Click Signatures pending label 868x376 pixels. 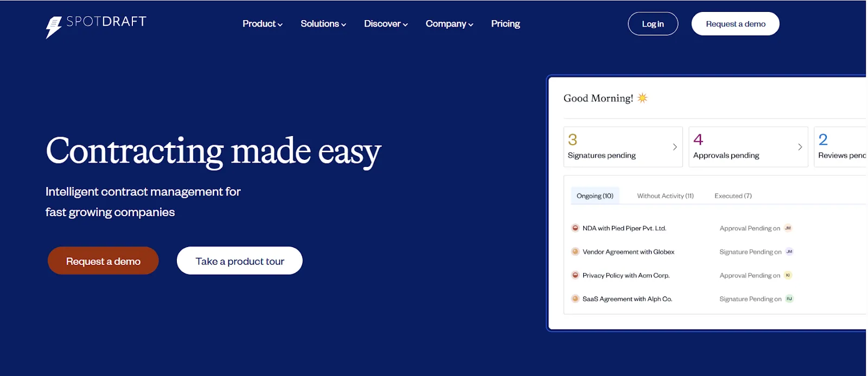click(602, 155)
